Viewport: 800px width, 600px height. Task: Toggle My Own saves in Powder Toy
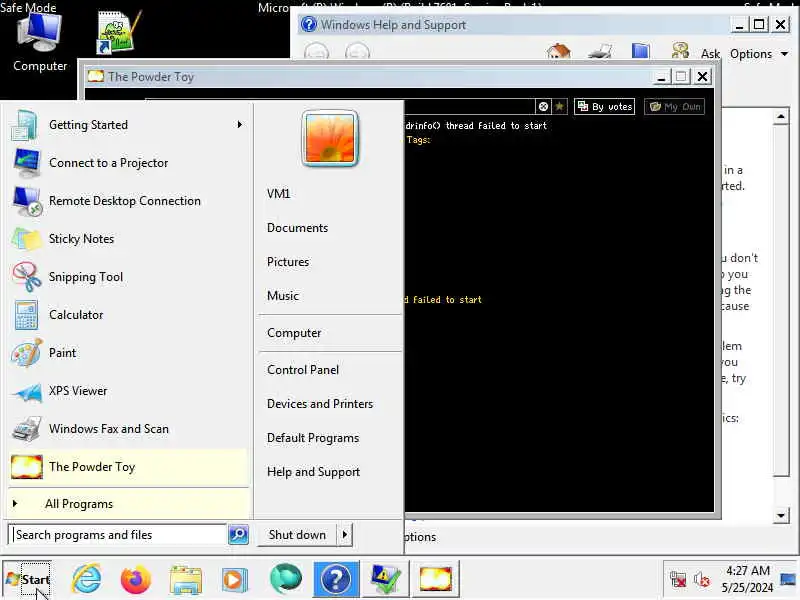(674, 106)
